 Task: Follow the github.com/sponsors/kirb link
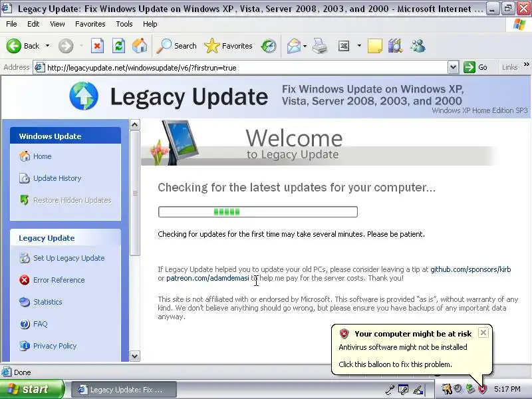point(471,269)
